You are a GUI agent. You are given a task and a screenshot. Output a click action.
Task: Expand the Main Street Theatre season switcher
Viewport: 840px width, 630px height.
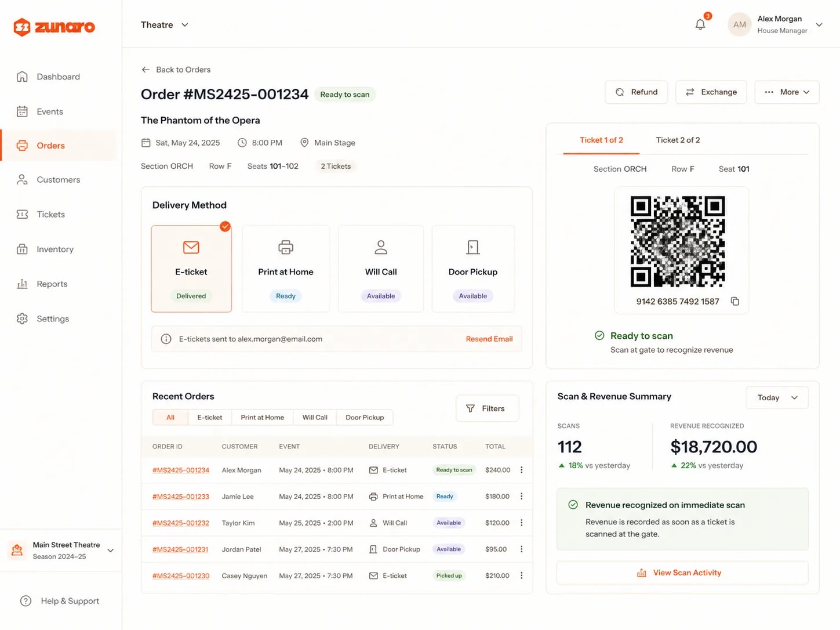(110, 551)
